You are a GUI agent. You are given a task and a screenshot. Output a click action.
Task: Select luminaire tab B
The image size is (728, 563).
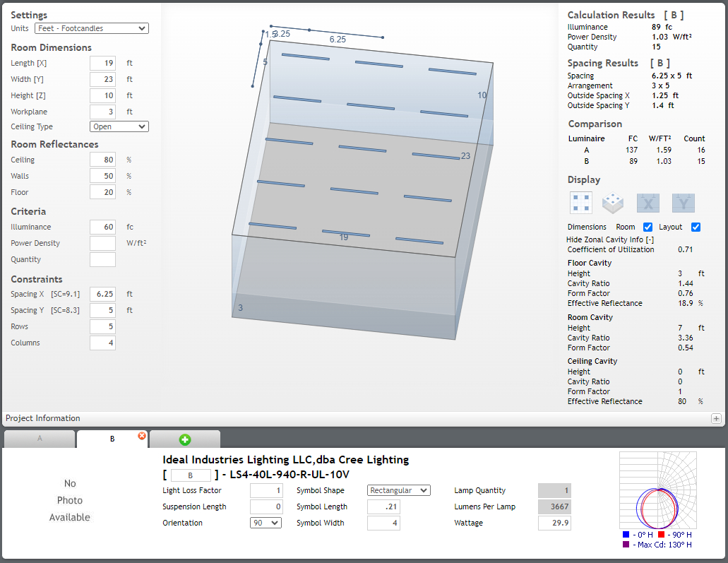point(112,439)
